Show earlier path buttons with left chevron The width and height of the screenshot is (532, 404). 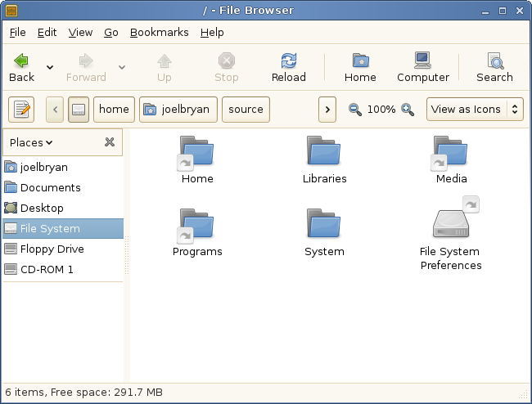point(55,110)
